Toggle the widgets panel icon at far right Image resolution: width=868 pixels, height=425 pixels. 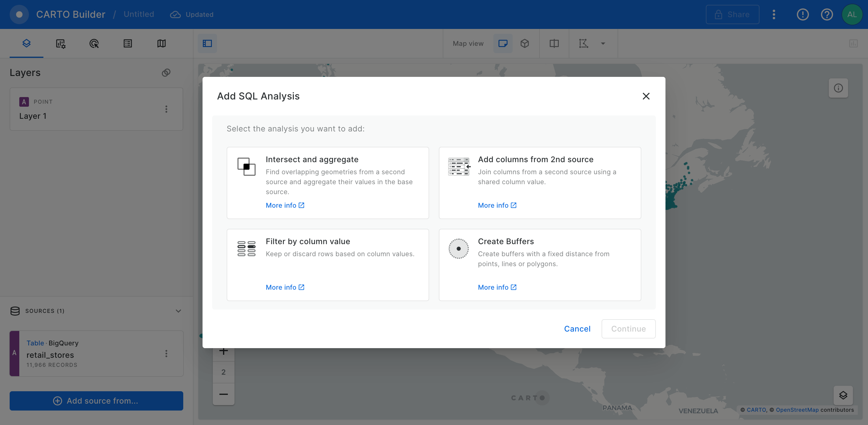coord(853,43)
